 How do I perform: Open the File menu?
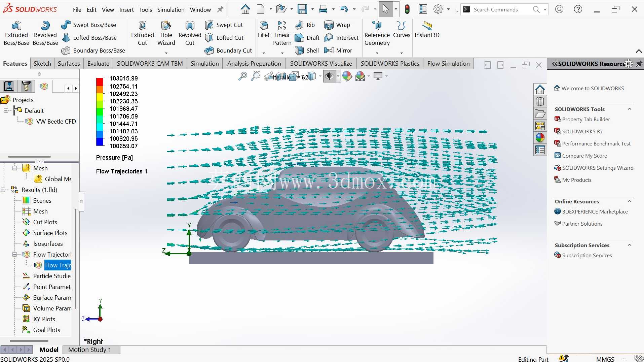[77, 10]
